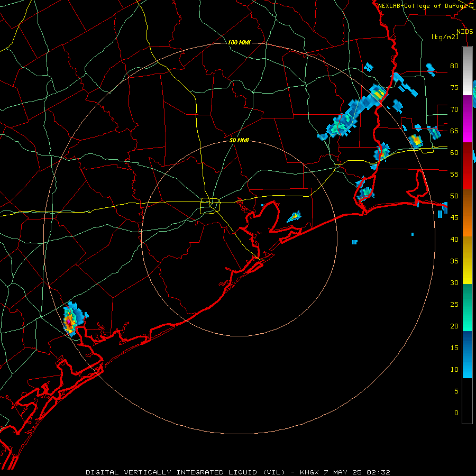Viewport: 476px width, 476px height.
Task: Click the legend value 80
Action: click(454, 66)
